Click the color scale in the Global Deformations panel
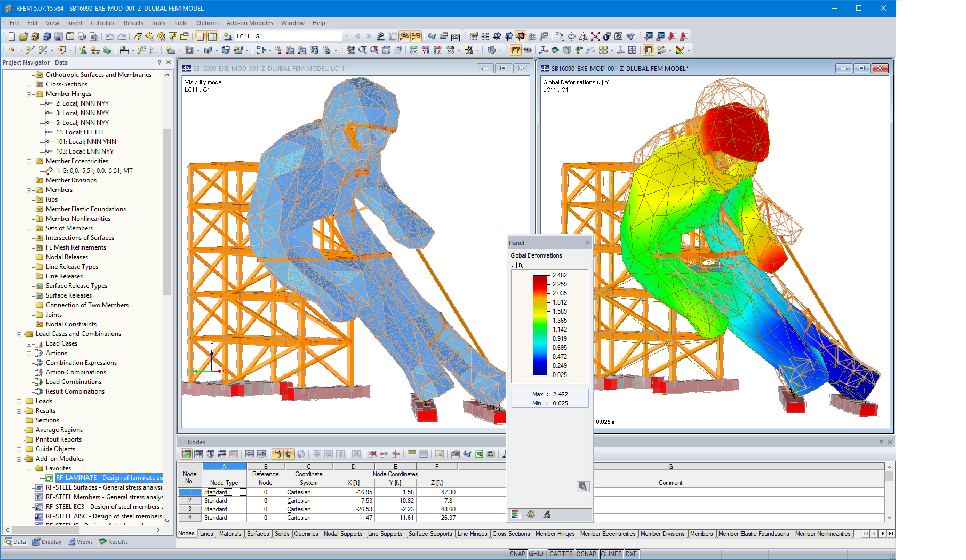Image resolution: width=966 pixels, height=560 pixels. click(539, 325)
